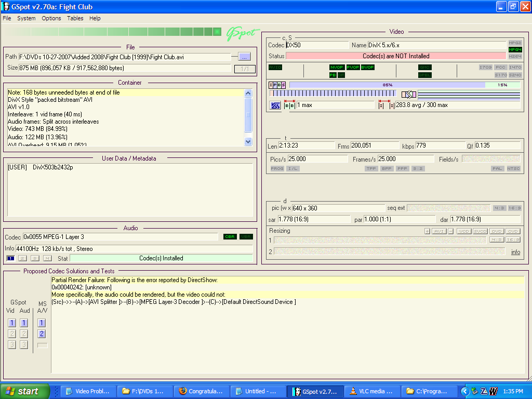Click the PVOP indicator
The width and height of the screenshot is (532, 399).
[353, 67]
